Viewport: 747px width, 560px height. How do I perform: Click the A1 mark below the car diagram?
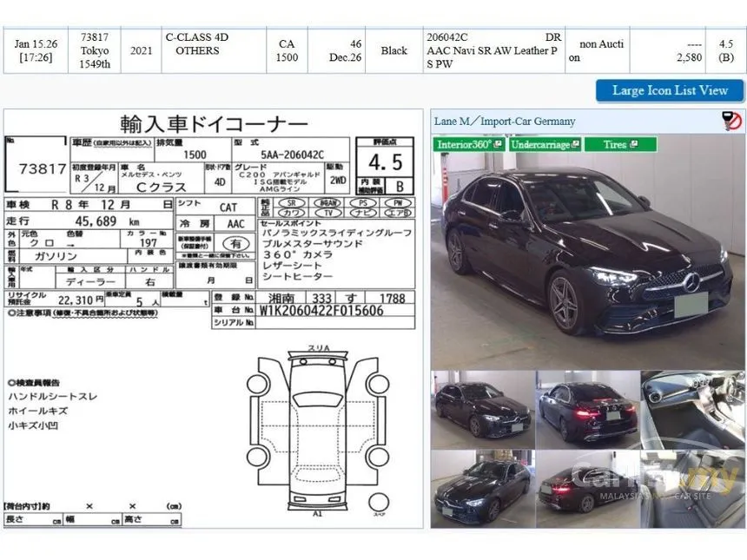pos(317,514)
